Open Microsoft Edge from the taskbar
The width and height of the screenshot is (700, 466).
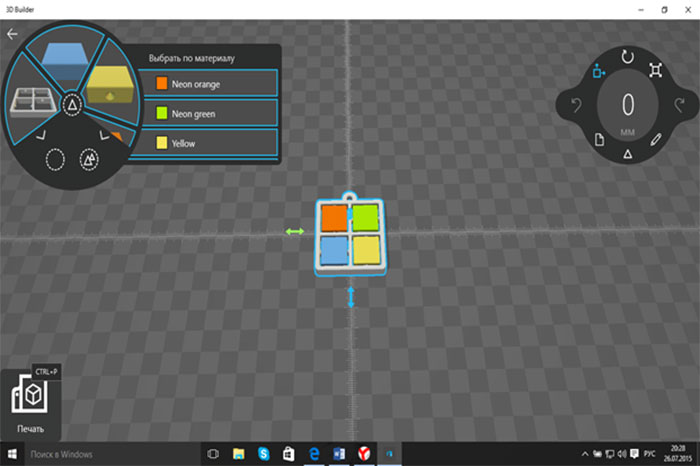[314, 454]
